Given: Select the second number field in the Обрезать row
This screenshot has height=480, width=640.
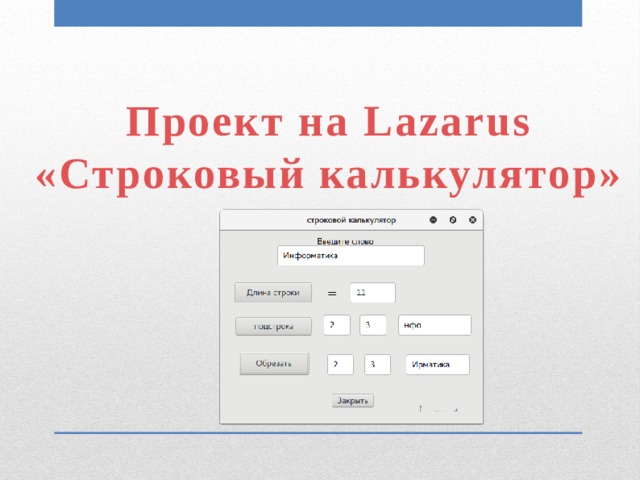Looking at the screenshot, I should (x=377, y=364).
